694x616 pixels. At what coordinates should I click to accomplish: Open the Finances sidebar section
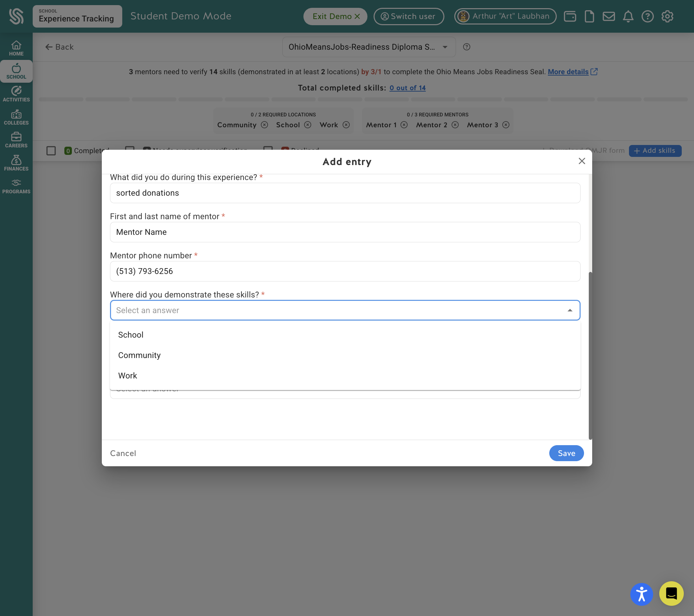pyautogui.click(x=16, y=163)
